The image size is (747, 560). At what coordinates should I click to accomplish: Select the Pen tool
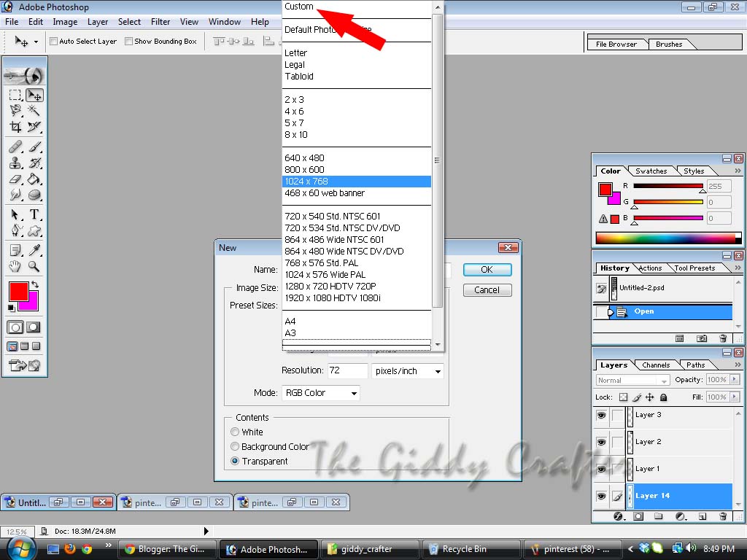(15, 231)
